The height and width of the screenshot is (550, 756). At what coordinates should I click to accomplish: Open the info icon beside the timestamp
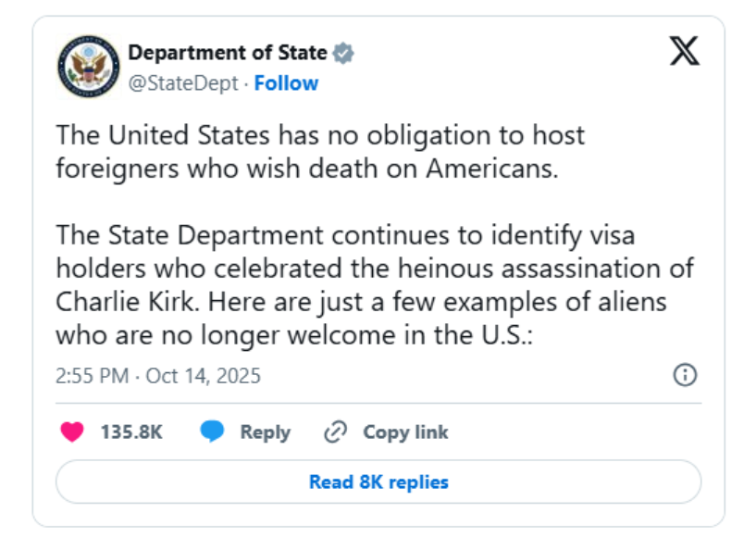[x=685, y=375]
